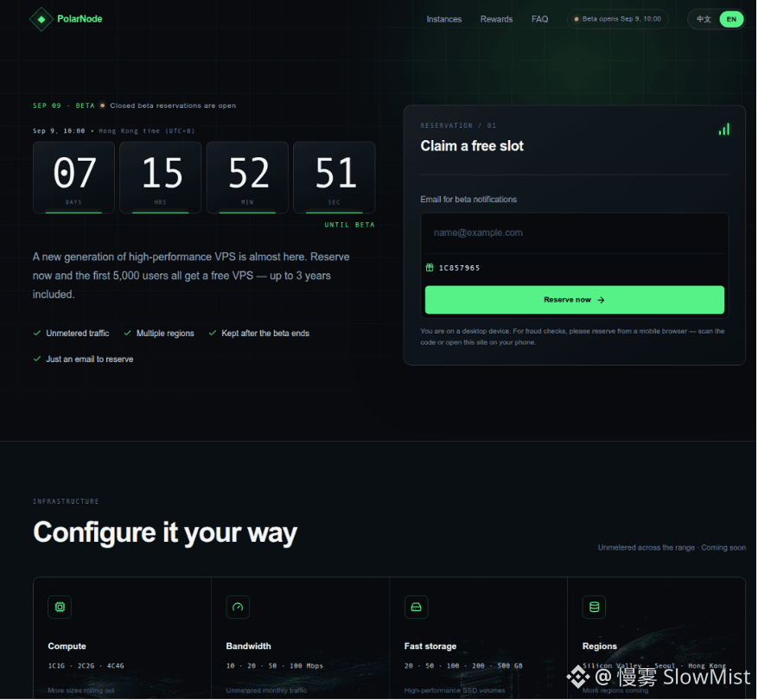Click the checkmark beside Just an email to reserve
758x700 pixels.
(x=37, y=359)
